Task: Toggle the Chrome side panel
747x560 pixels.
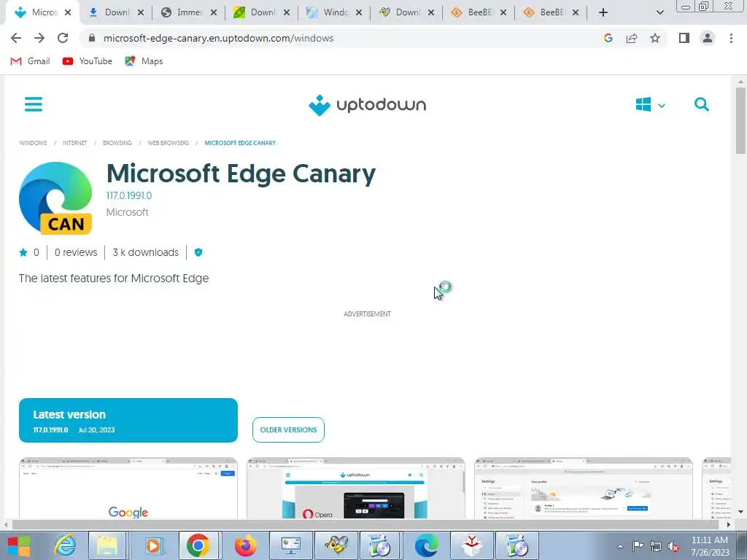Action: pos(684,38)
